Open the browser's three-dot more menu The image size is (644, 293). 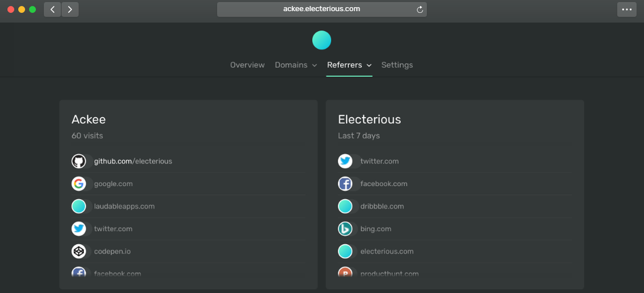pos(627,10)
